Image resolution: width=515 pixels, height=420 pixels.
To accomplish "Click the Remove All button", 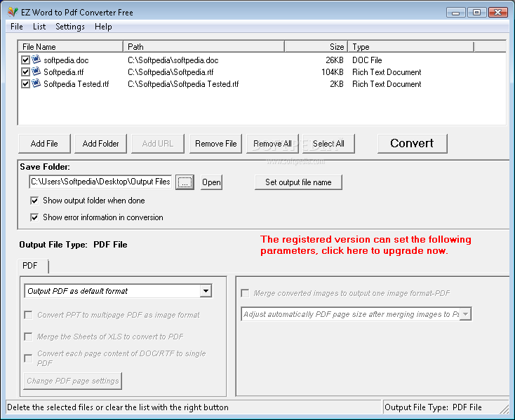I will pos(272,144).
